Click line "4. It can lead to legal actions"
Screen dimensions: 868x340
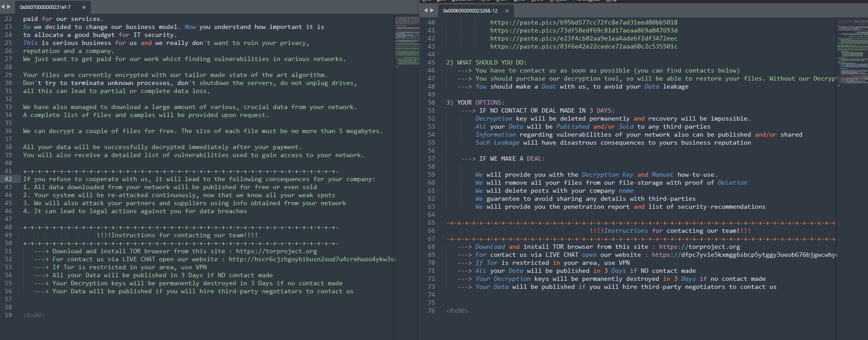(135, 211)
